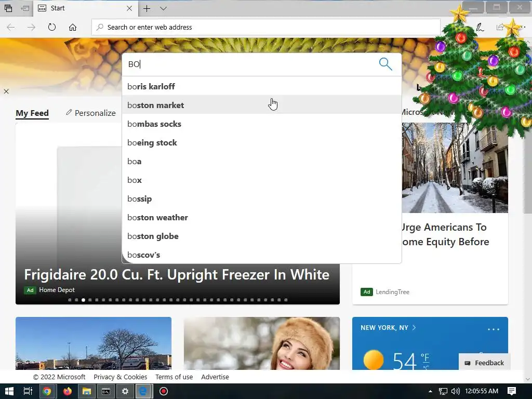Click the blue search magnifier icon
Image resolution: width=532 pixels, height=399 pixels.
coord(385,64)
